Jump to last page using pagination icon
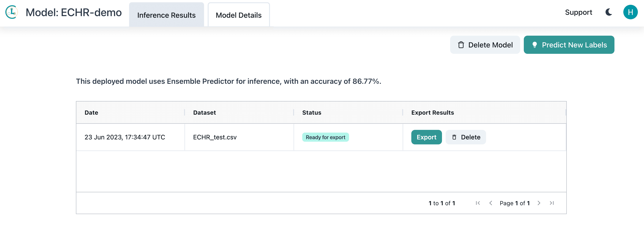Image resolution: width=644 pixels, height=225 pixels. [x=552, y=203]
